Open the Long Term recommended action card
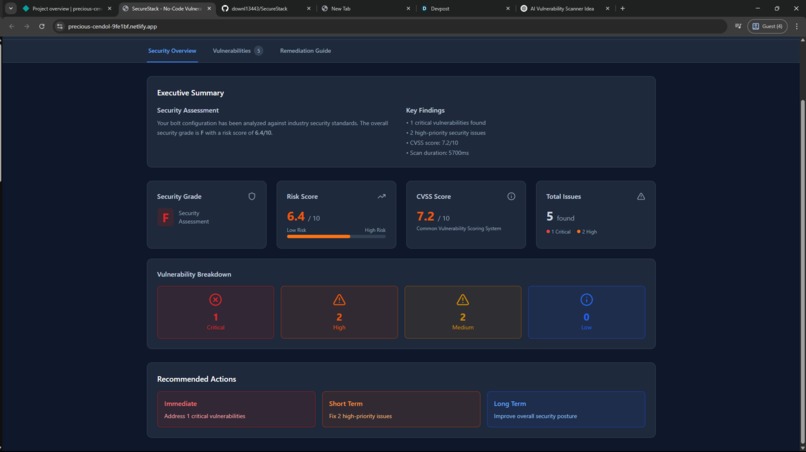The height and width of the screenshot is (452, 806). tap(566, 409)
